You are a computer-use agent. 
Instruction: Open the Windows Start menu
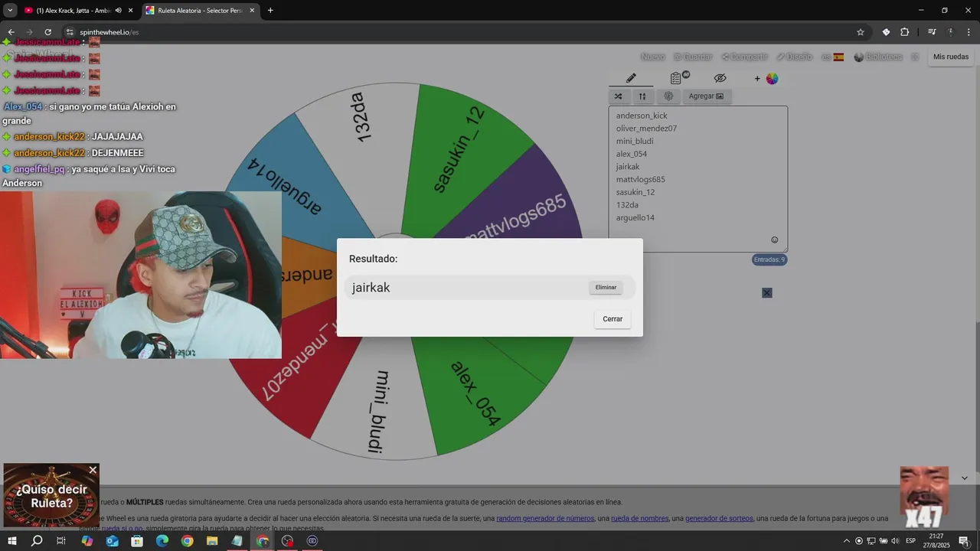pos(11,541)
